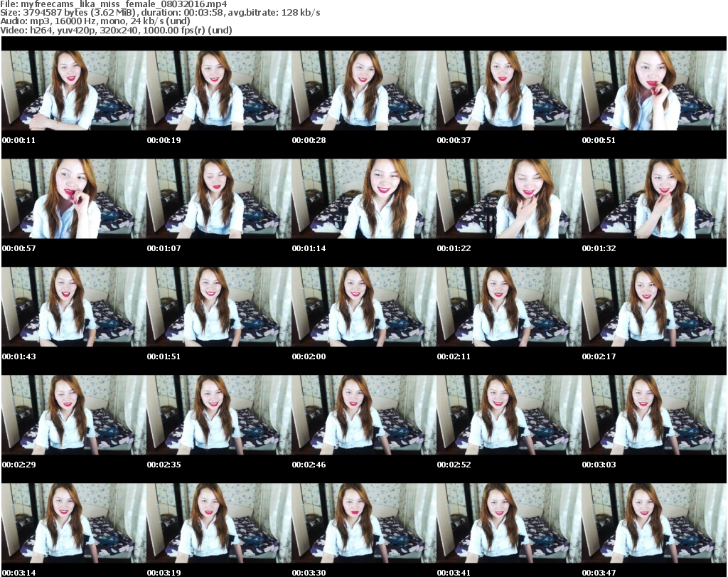Click the thumbnail frame at 00:02:46
This screenshot has height=577, width=728.
[x=364, y=415]
